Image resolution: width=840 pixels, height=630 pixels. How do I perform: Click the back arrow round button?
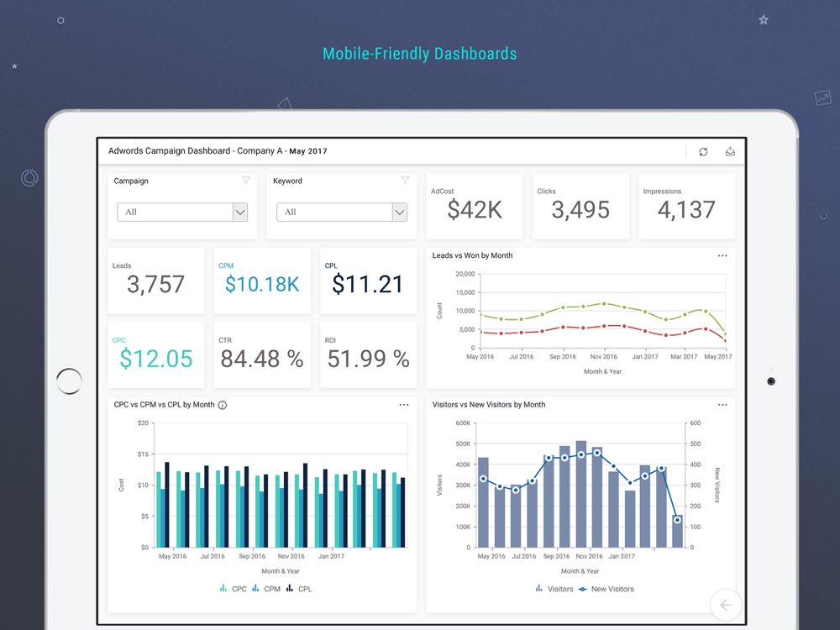(726, 606)
